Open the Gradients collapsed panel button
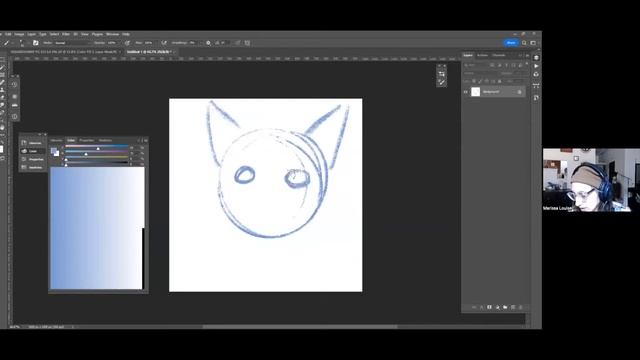This screenshot has height=360, width=640. click(x=32, y=167)
